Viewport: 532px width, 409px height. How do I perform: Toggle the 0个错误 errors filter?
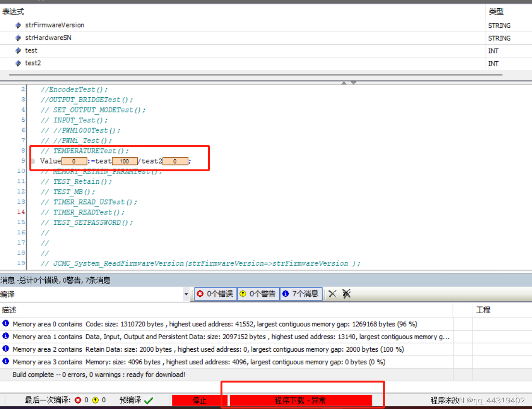(215, 294)
